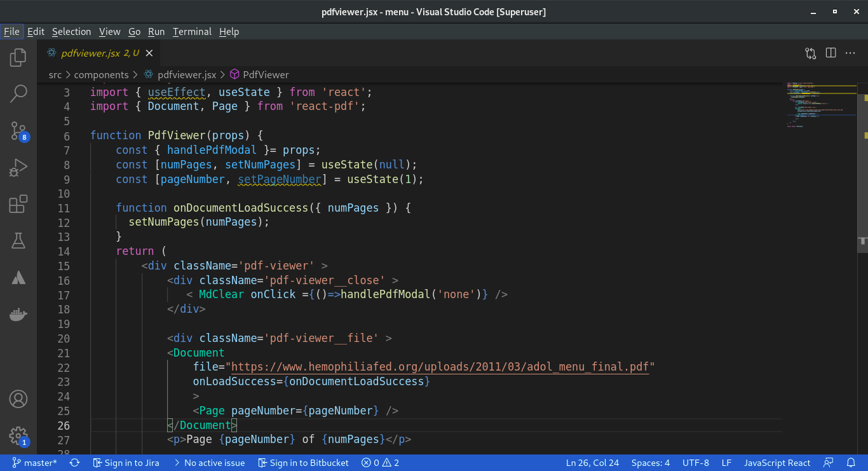868x471 pixels.
Task: Open the Manage gear settings icon
Action: click(18, 436)
